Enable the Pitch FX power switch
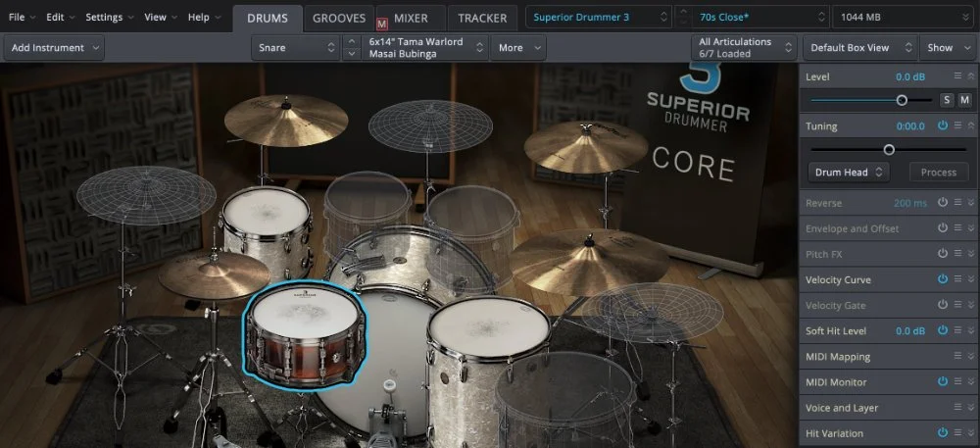980x448 pixels. (x=943, y=254)
